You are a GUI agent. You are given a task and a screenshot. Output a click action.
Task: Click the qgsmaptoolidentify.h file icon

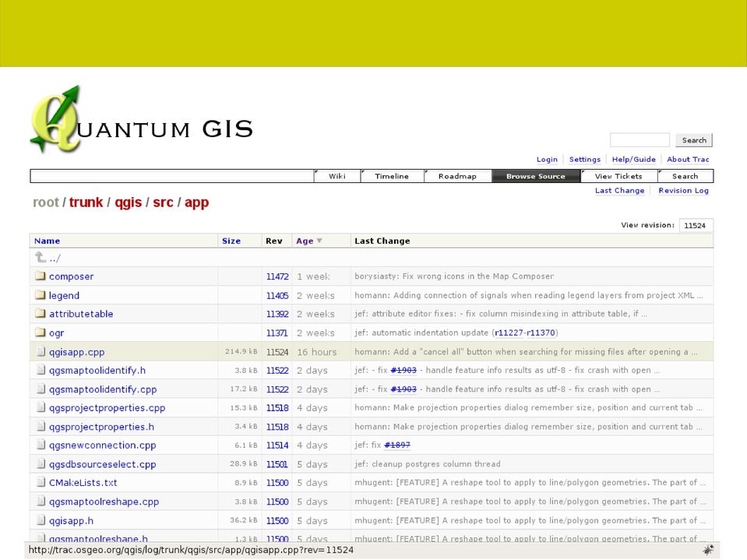point(41,370)
